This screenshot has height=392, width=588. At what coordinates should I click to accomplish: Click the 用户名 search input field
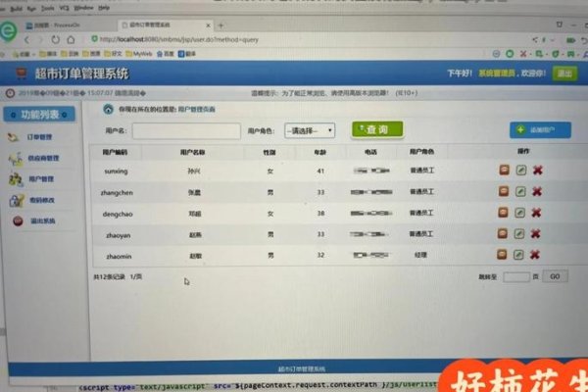pos(186,131)
